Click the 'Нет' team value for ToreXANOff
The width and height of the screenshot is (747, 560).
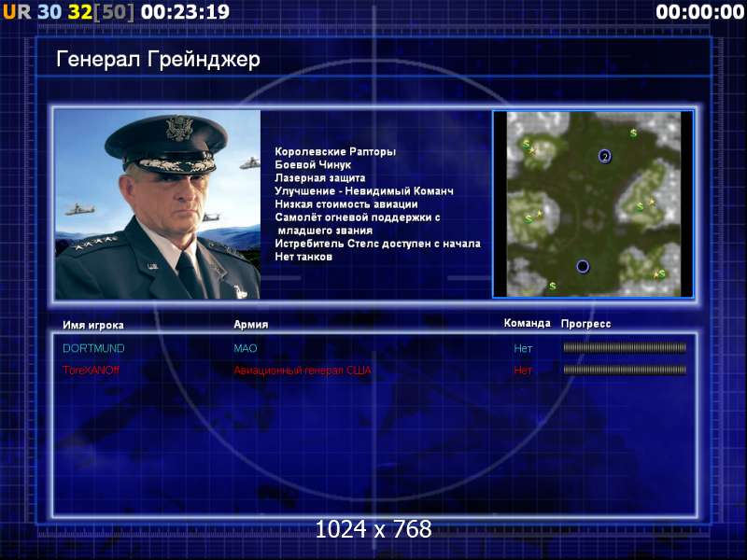(523, 370)
